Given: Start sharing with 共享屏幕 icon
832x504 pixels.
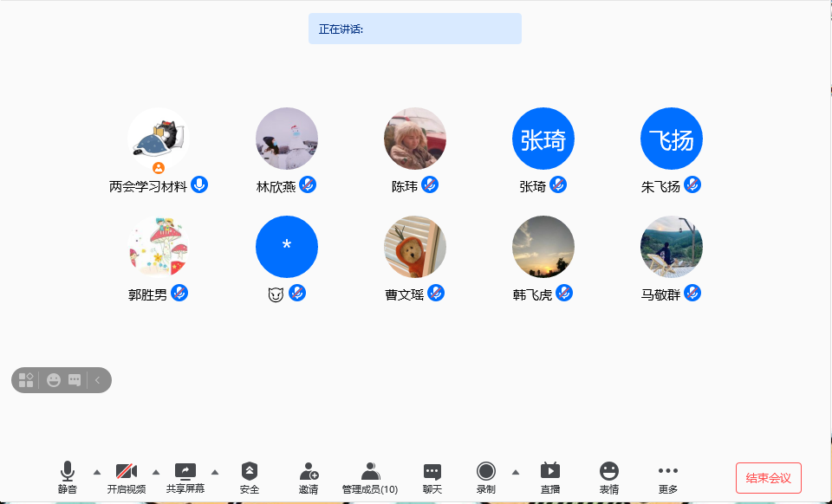Looking at the screenshot, I should pyautogui.click(x=185, y=470).
